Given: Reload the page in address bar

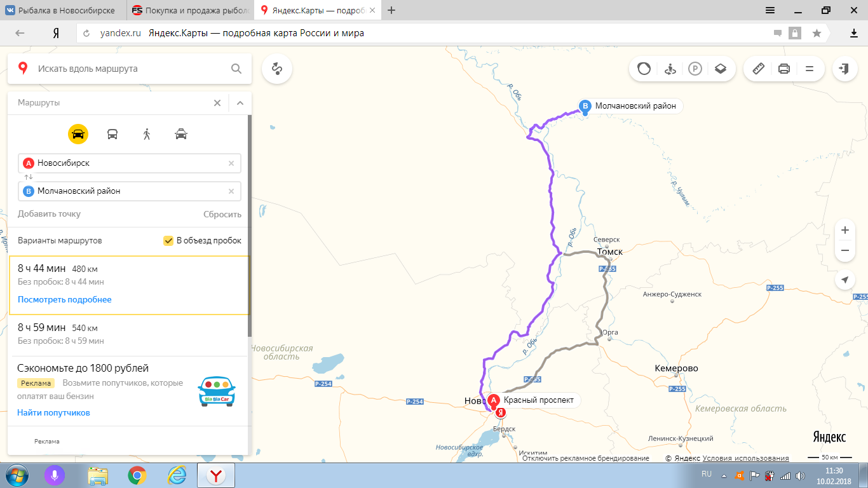Looking at the screenshot, I should point(86,33).
